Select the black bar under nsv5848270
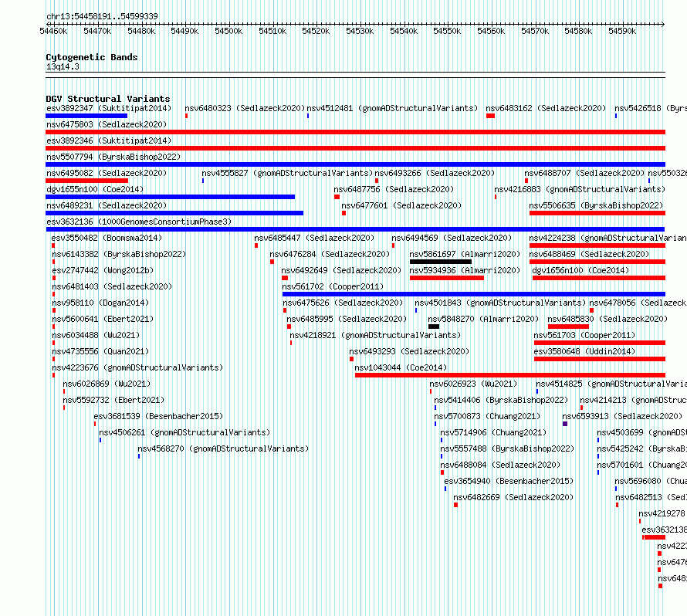This screenshot has width=687, height=616. [x=434, y=327]
